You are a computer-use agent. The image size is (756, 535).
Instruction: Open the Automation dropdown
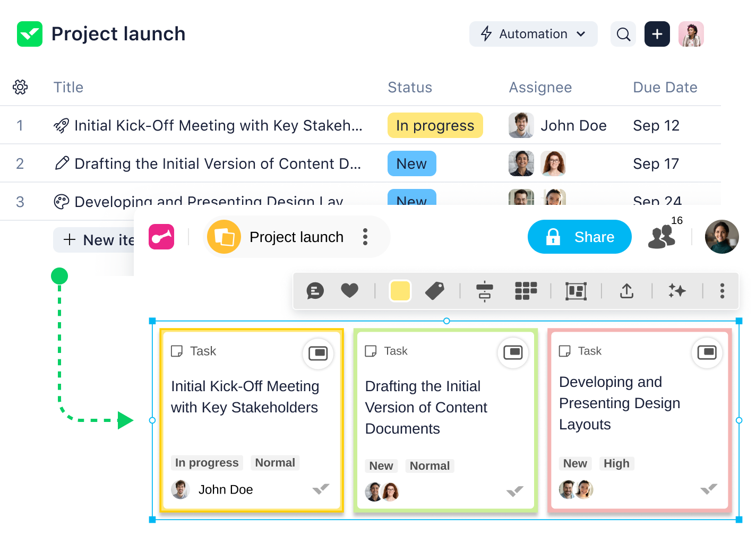pyautogui.click(x=533, y=34)
